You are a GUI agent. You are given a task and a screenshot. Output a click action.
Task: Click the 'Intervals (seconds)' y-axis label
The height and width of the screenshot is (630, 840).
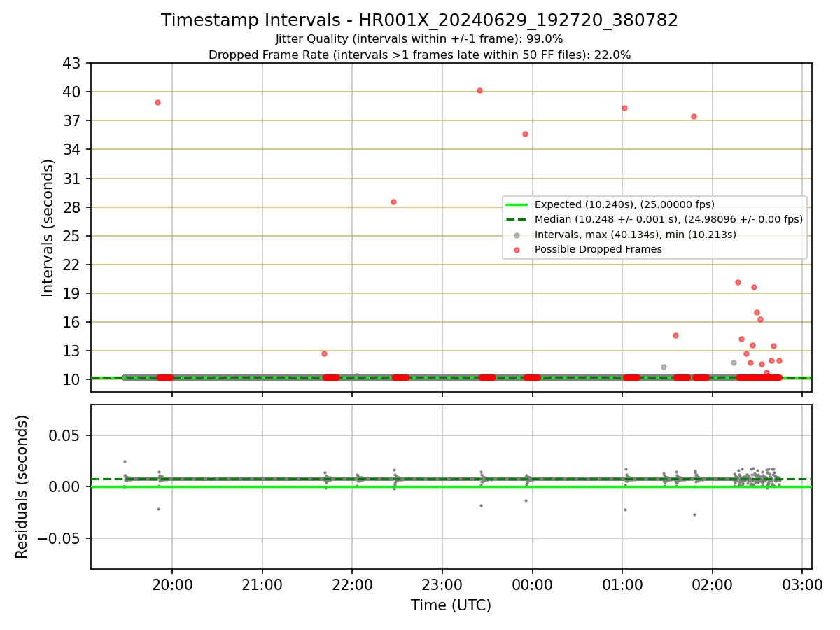pyautogui.click(x=48, y=227)
